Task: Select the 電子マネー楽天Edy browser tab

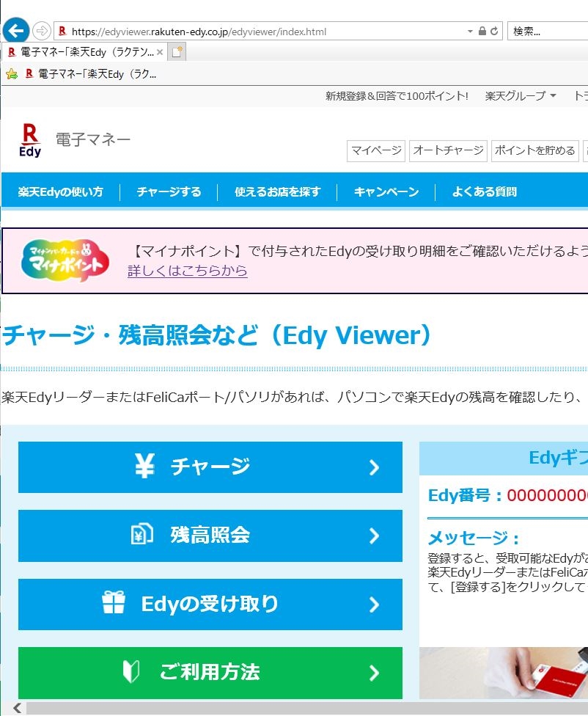Action: click(x=85, y=52)
